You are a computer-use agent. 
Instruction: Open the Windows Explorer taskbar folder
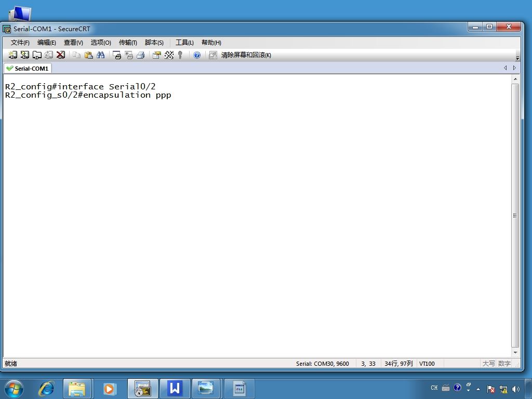point(77,389)
